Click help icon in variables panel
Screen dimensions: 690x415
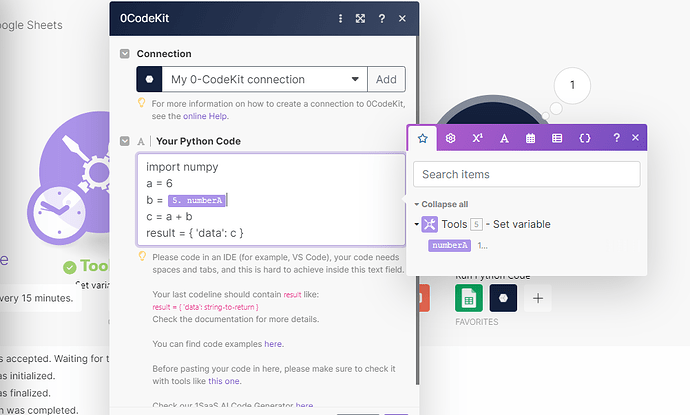(x=616, y=138)
